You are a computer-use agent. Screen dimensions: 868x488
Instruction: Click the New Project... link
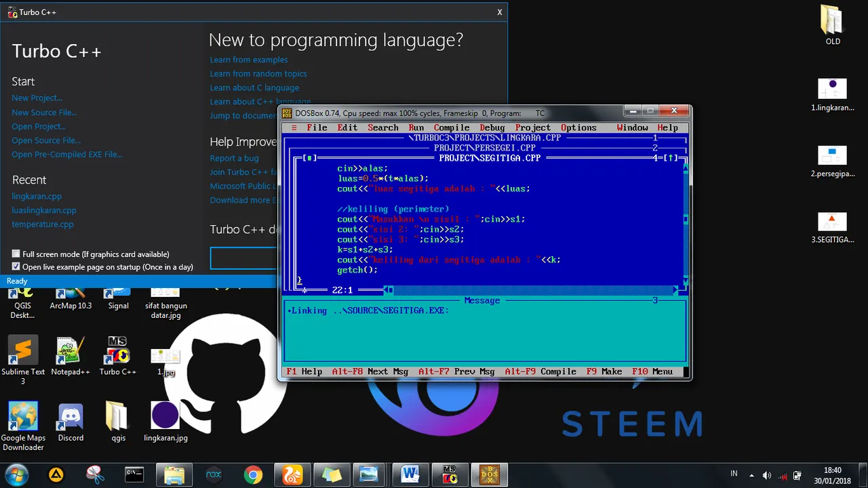click(37, 98)
